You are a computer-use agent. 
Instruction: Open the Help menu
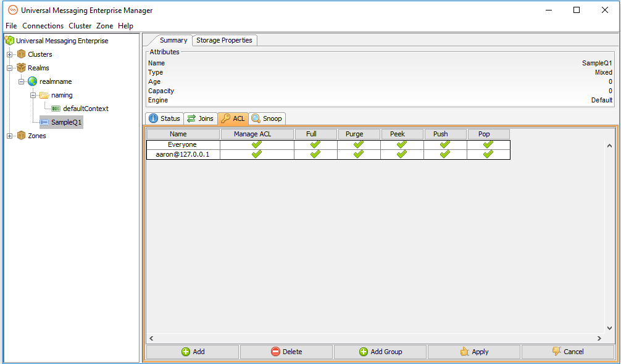(125, 26)
